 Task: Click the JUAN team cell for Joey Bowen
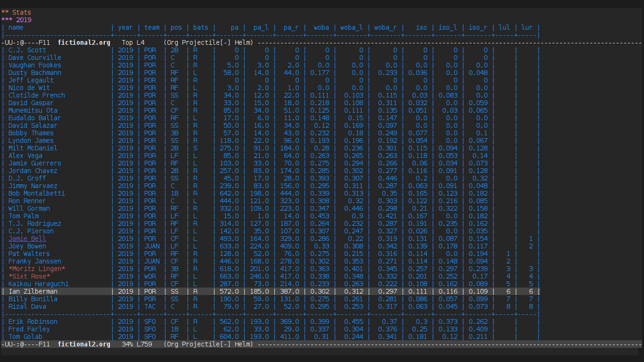tap(152, 246)
